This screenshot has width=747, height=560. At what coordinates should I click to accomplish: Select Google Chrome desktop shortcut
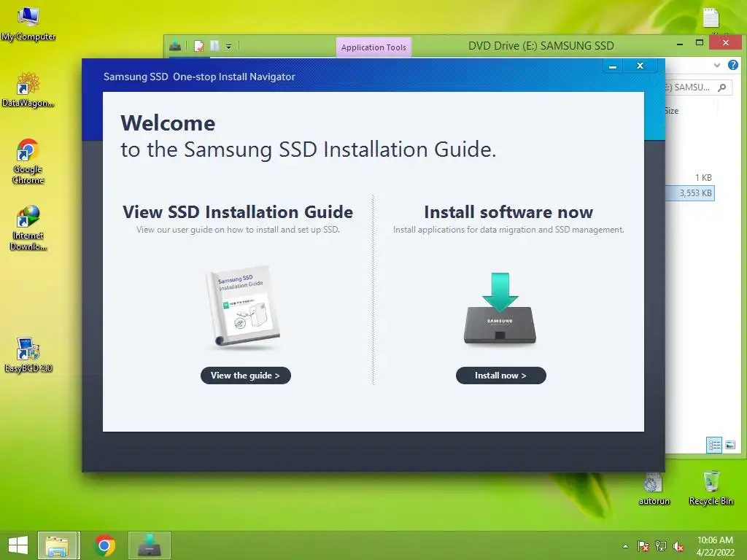pyautogui.click(x=28, y=161)
